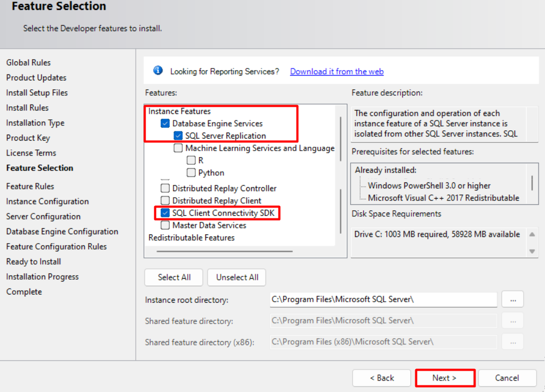Select the Instance Features tree node

point(179,111)
